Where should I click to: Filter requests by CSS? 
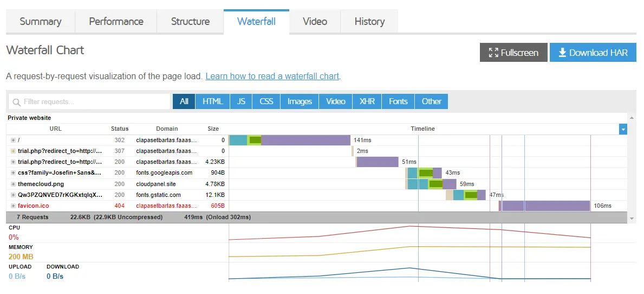click(266, 101)
